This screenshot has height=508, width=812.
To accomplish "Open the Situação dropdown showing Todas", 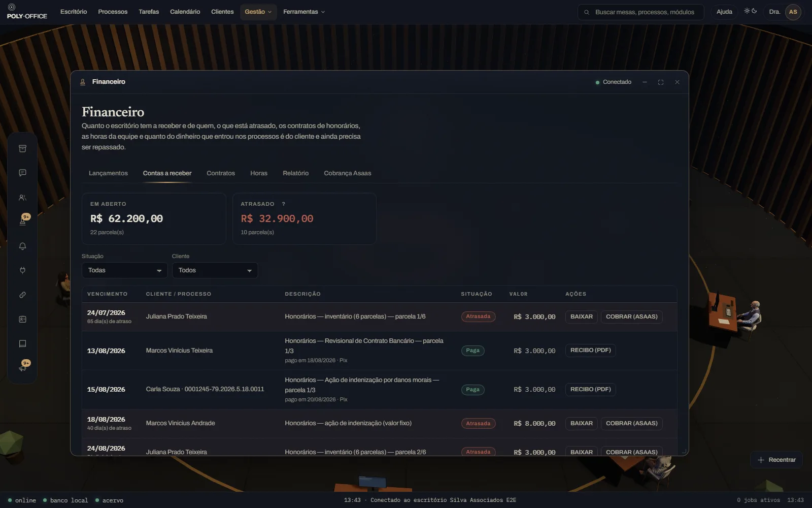I will tap(124, 270).
